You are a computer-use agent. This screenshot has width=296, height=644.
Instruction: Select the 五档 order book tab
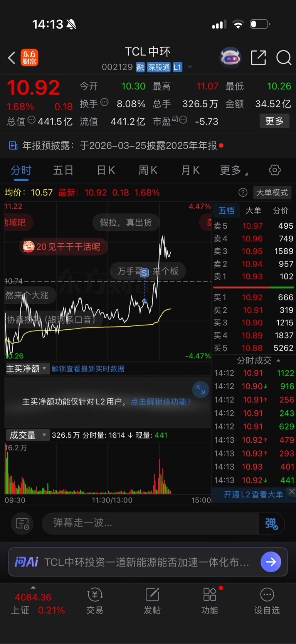pos(226,211)
